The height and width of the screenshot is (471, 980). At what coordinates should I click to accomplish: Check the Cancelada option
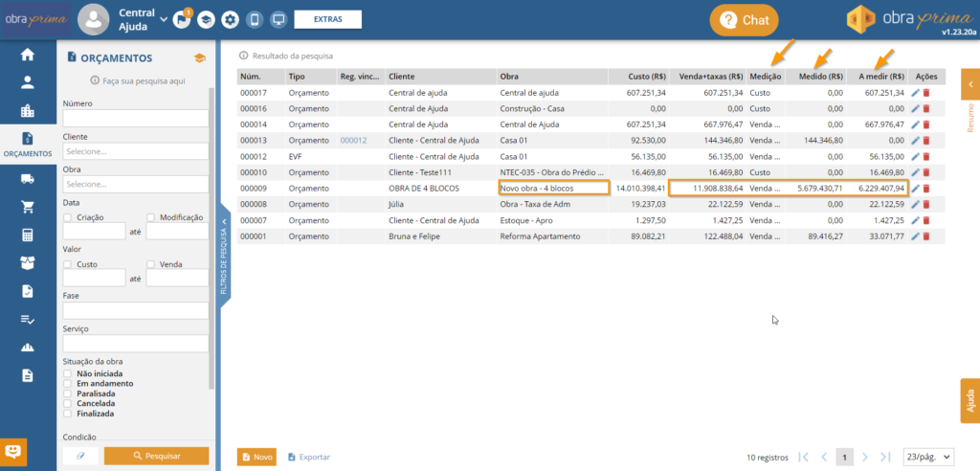pyautogui.click(x=68, y=403)
